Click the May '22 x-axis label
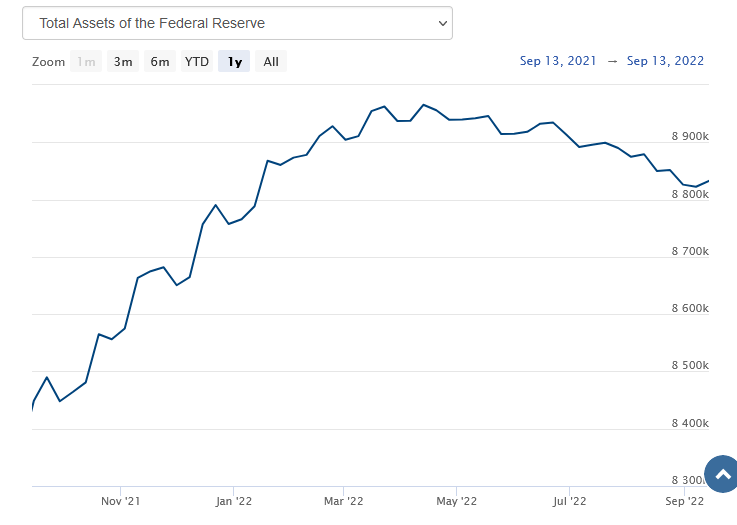The height and width of the screenshot is (525, 737). pos(455,500)
